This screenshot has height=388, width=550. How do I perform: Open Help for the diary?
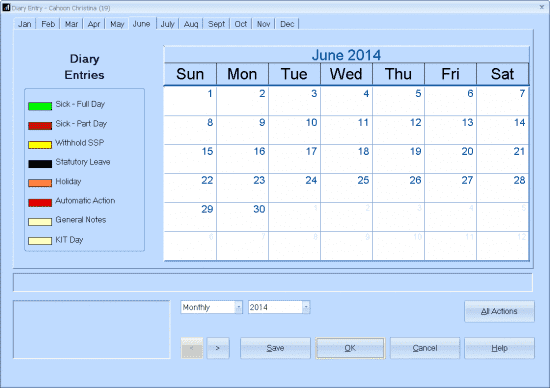(499, 348)
